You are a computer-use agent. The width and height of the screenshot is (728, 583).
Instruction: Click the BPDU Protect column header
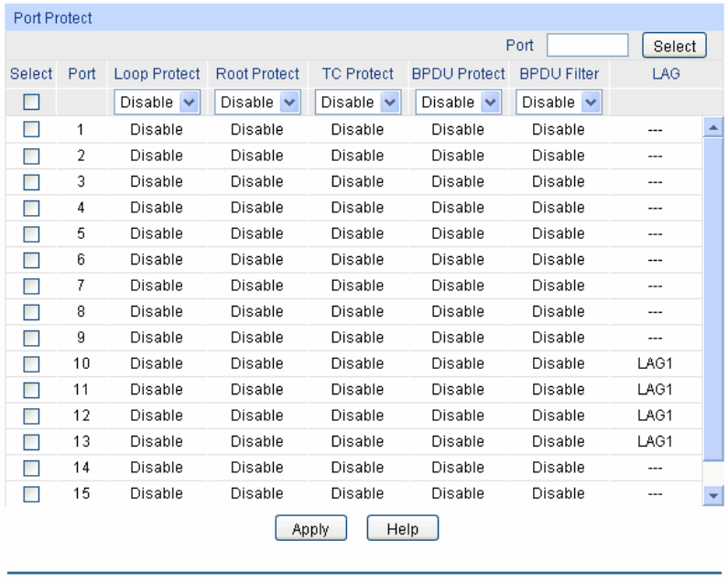458,73
